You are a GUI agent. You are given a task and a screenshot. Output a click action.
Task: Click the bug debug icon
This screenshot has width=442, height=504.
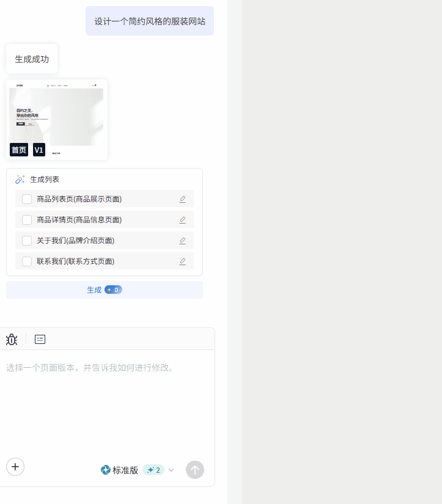(x=12, y=340)
